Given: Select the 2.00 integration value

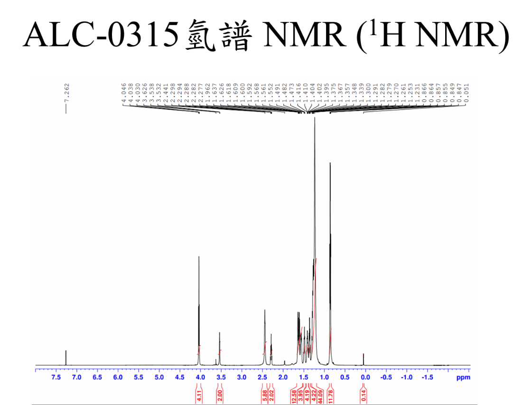Looking at the screenshot, I should [220, 394].
